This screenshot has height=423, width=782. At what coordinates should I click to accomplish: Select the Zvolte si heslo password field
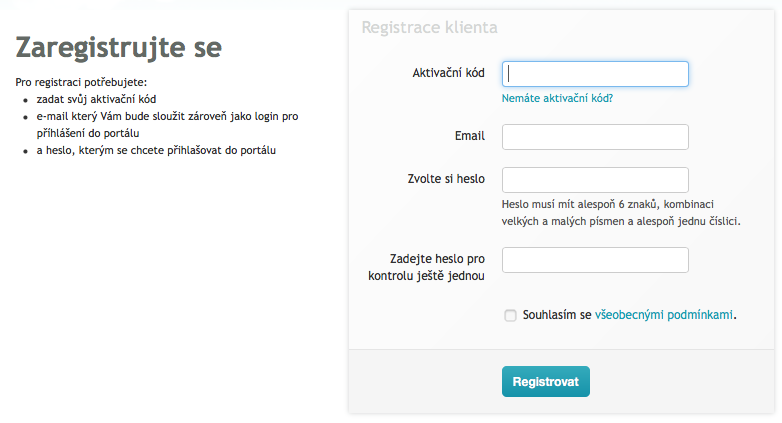pyautogui.click(x=595, y=180)
